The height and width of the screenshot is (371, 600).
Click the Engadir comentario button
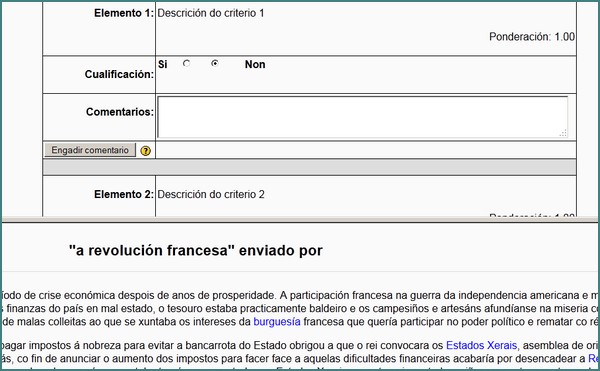click(90, 150)
